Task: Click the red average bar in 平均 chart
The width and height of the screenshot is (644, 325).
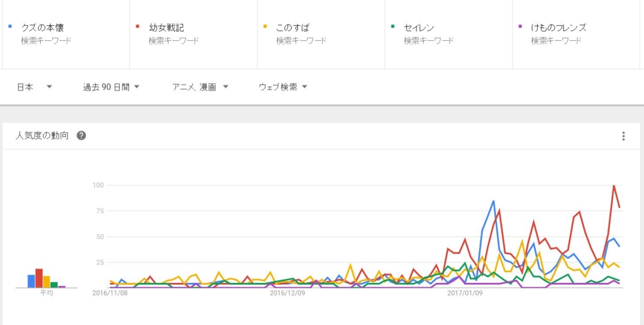Action: click(x=39, y=278)
